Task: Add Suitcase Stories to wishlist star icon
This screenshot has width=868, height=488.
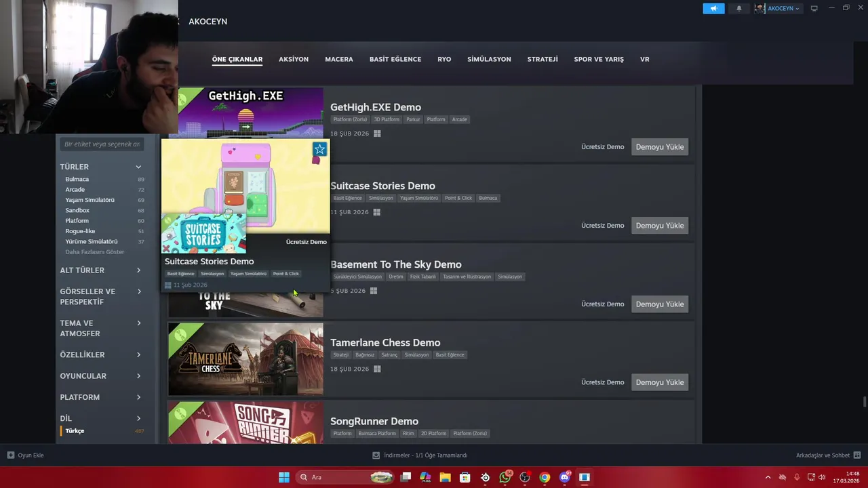Action: [319, 149]
